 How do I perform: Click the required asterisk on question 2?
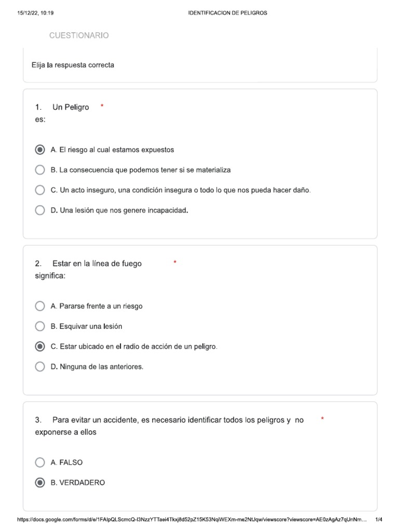175,263
